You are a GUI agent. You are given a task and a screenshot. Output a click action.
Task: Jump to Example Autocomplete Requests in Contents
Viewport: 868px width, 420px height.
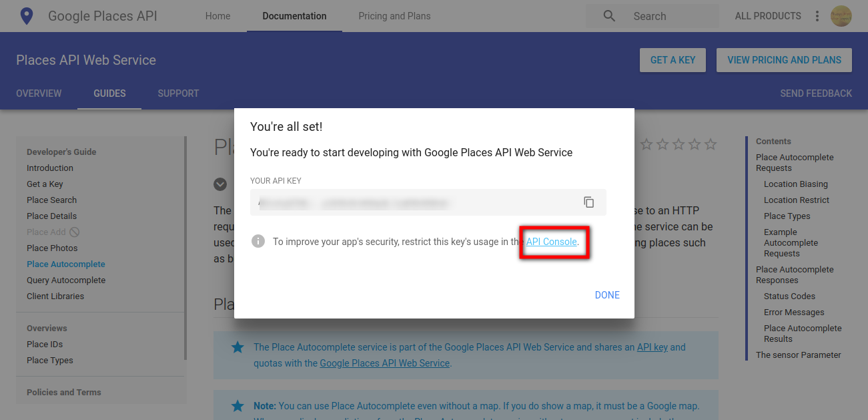pyautogui.click(x=791, y=243)
